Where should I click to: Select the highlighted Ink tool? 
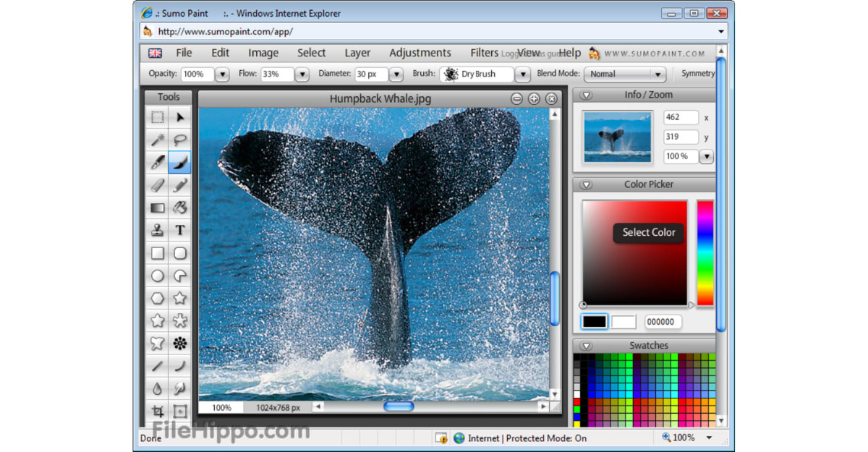coord(180,162)
